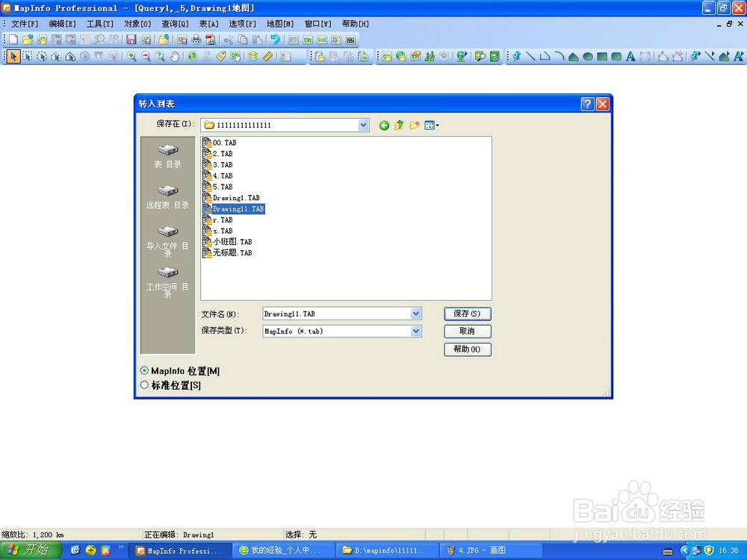Choose the Symbol pushpin drawing tool
The image size is (747, 560).
pos(516,56)
